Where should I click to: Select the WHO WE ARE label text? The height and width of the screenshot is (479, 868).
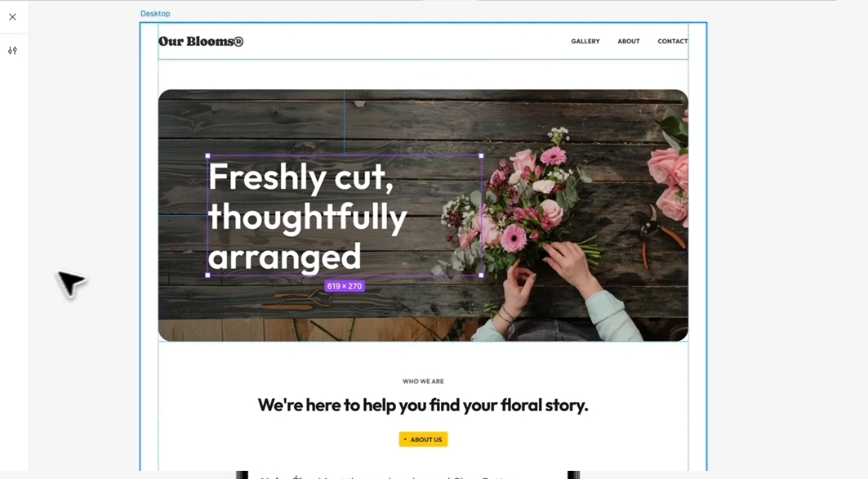[x=423, y=382]
